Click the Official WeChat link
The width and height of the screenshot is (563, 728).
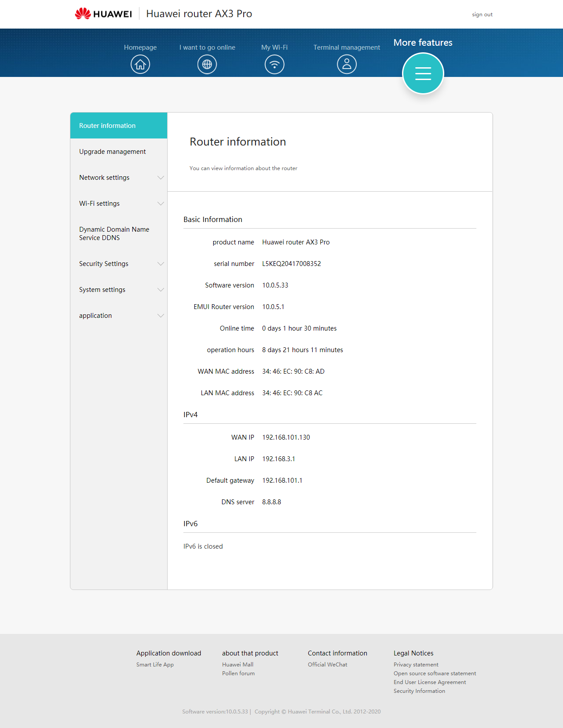point(328,665)
